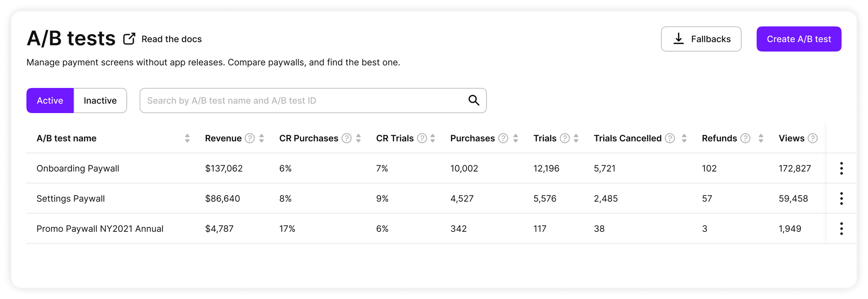The width and height of the screenshot is (868, 299).
Task: Click the CR Purchases help icon
Action: [x=346, y=138]
